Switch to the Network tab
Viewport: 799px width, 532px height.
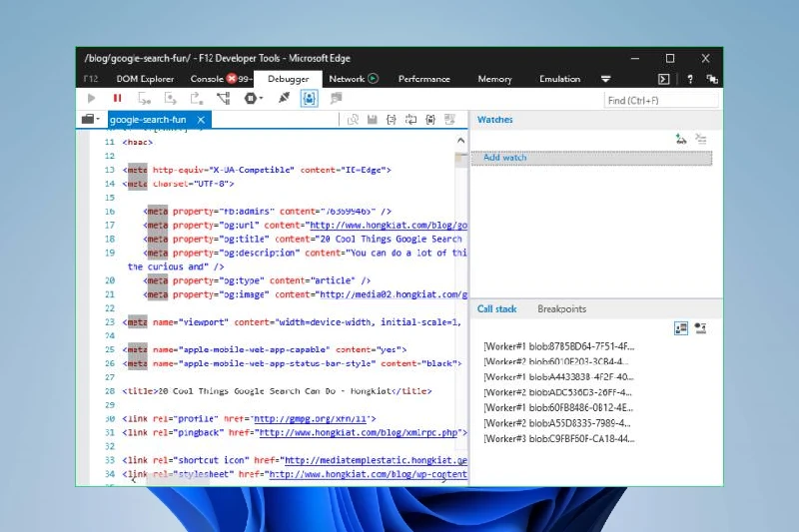pos(347,79)
